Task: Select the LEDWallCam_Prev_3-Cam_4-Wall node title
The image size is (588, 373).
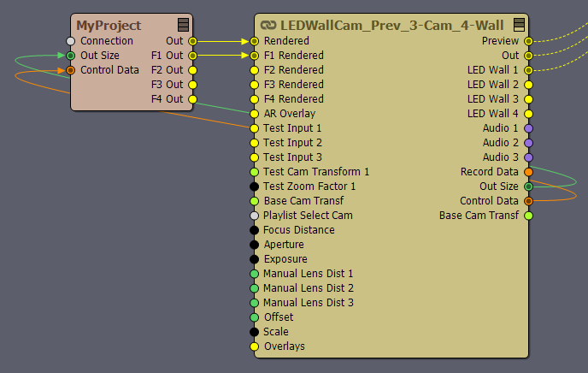Action: coord(392,25)
